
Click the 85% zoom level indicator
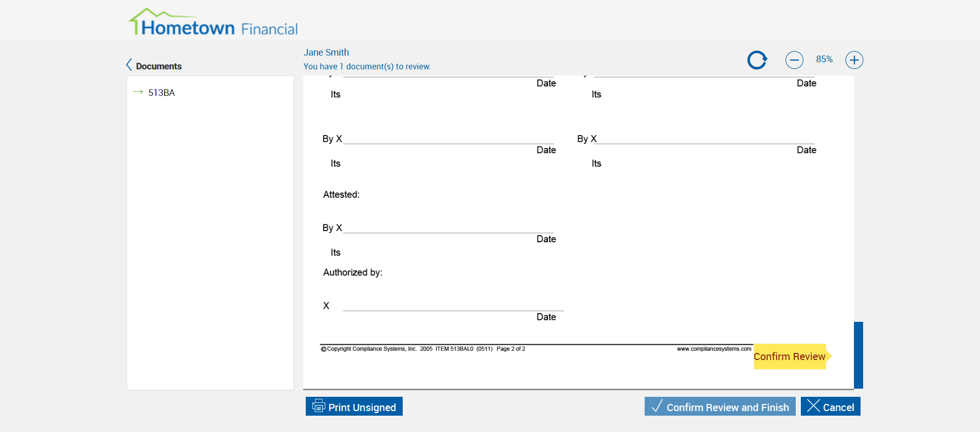click(x=824, y=59)
